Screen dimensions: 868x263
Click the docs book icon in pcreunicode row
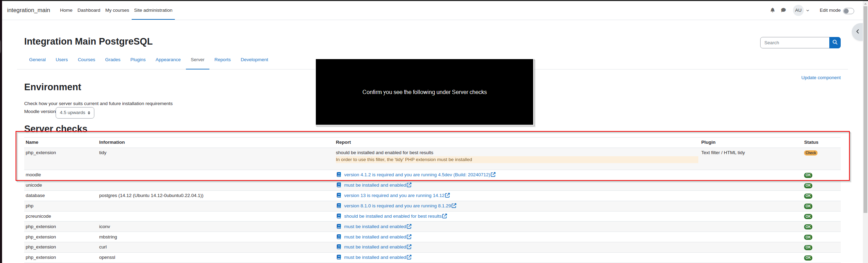339,216
